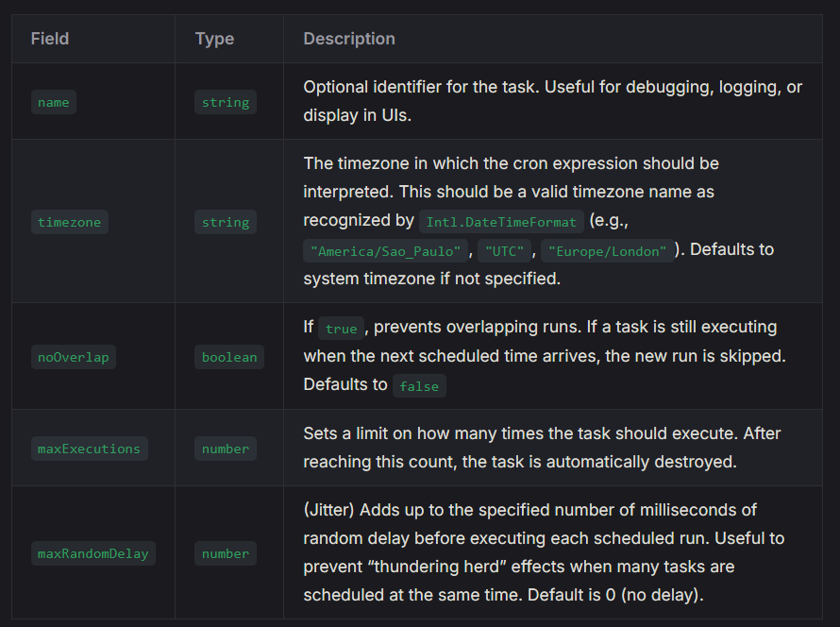The width and height of the screenshot is (840, 627).
Task: Click the string type badge in name row
Action: [226, 102]
